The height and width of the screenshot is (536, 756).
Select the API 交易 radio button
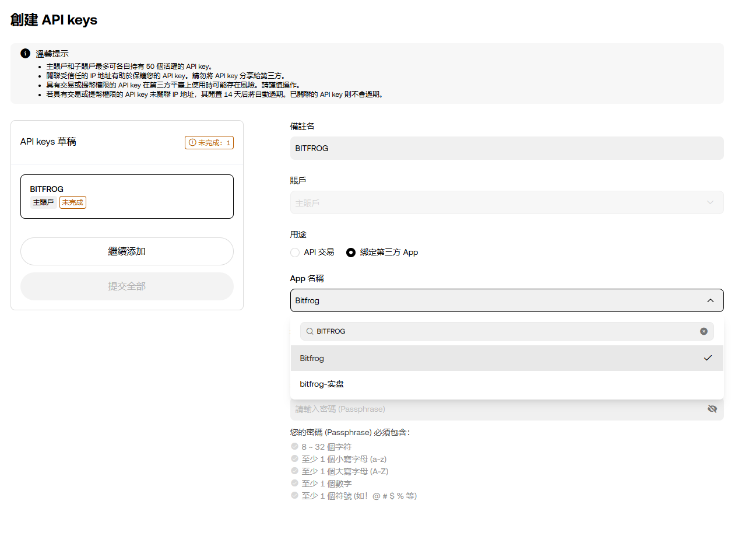pos(294,253)
